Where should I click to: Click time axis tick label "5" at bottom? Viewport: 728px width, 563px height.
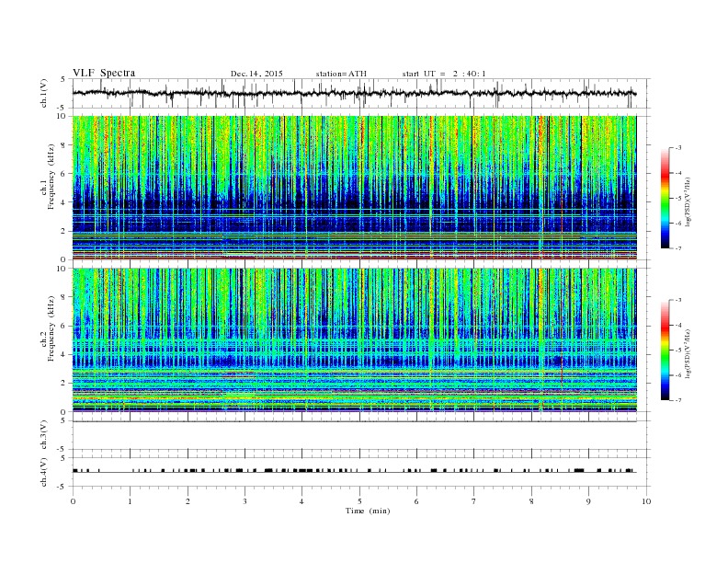pos(359,501)
